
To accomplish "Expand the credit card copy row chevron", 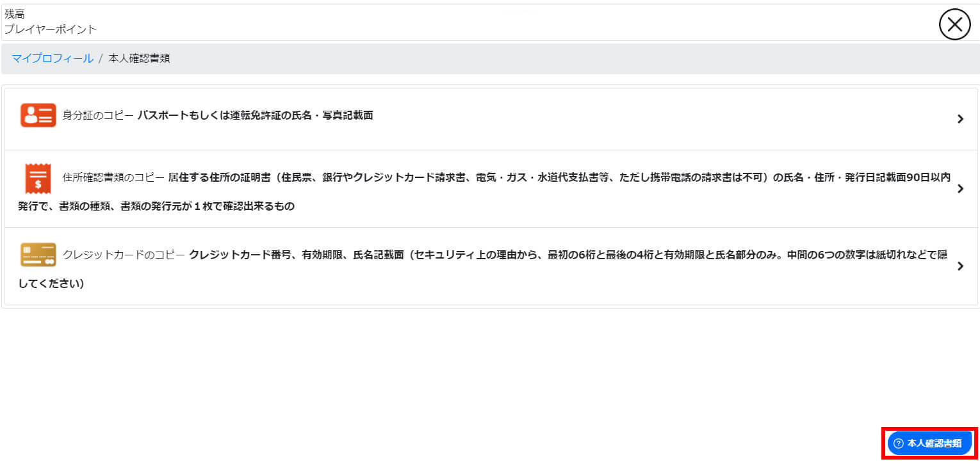I will pyautogui.click(x=960, y=266).
